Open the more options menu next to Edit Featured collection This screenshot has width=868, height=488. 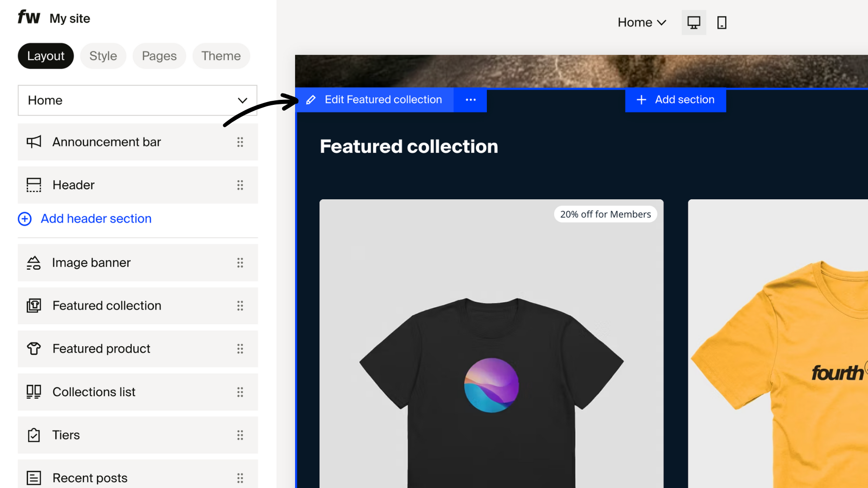coord(470,100)
